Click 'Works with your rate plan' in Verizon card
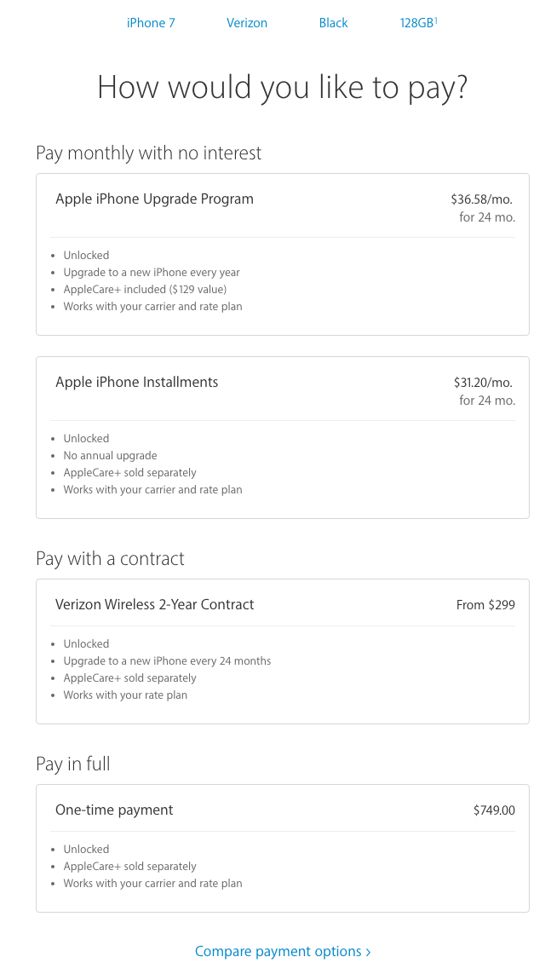The image size is (551, 980). click(125, 695)
